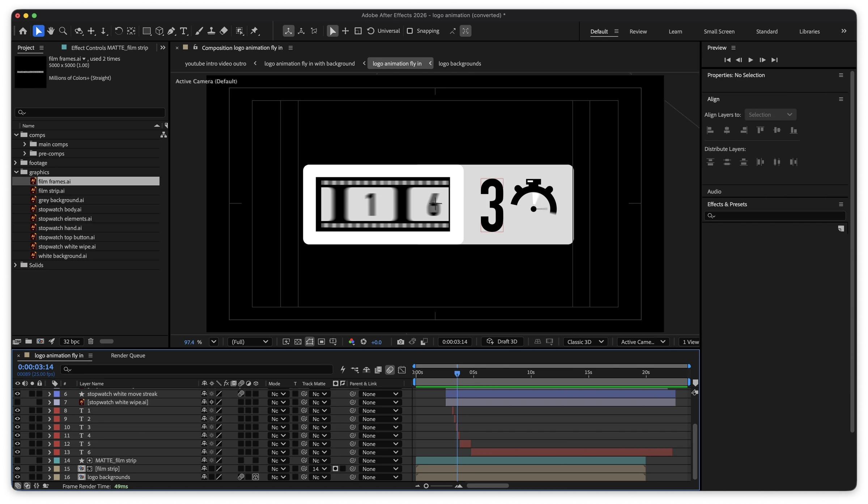Show the MATTE_film strip layer
This screenshot has width=868, height=504.
[x=17, y=461]
